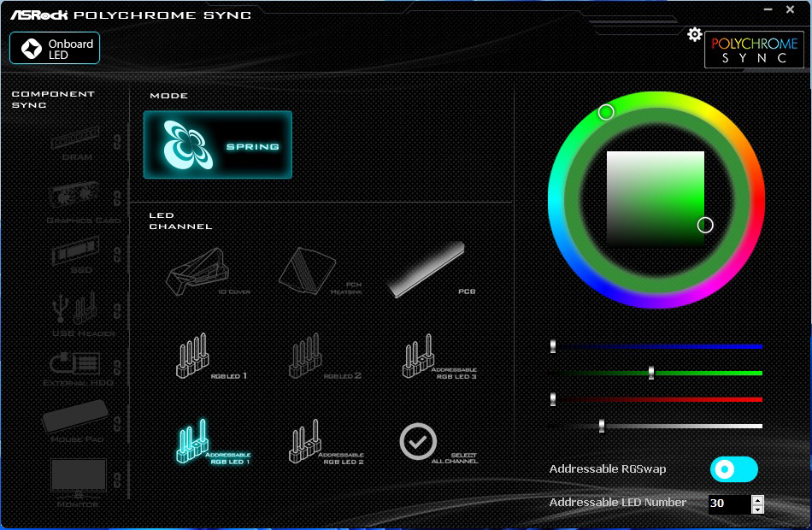Toggle the USB Header sync link
This screenshot has width=812, height=530.
point(118,311)
